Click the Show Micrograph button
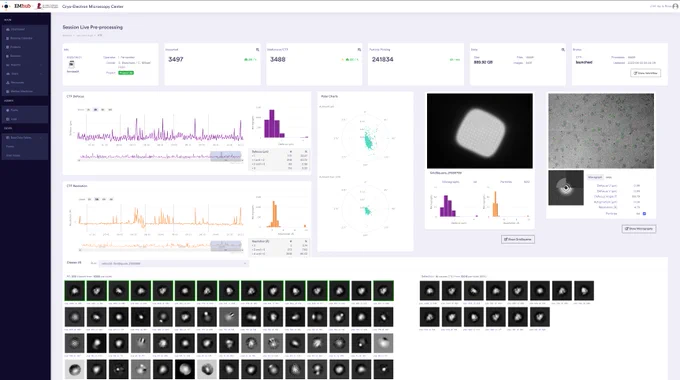680x380 pixels. (x=639, y=229)
